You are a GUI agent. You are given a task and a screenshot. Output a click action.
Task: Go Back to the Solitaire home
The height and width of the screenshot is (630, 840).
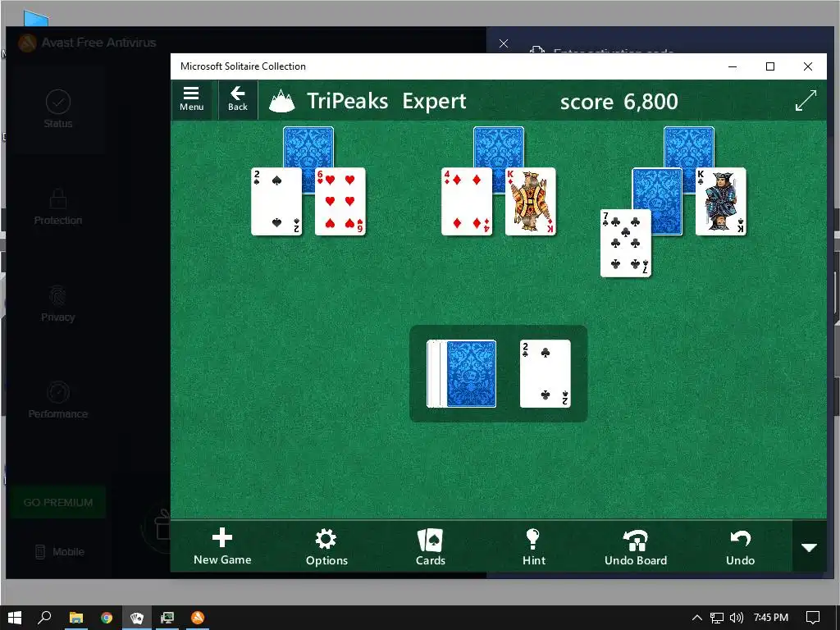tap(238, 99)
